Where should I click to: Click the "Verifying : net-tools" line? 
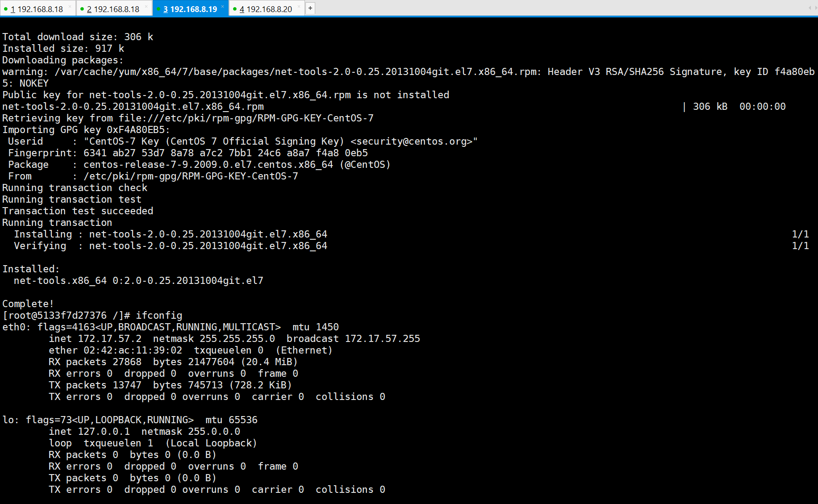click(171, 246)
